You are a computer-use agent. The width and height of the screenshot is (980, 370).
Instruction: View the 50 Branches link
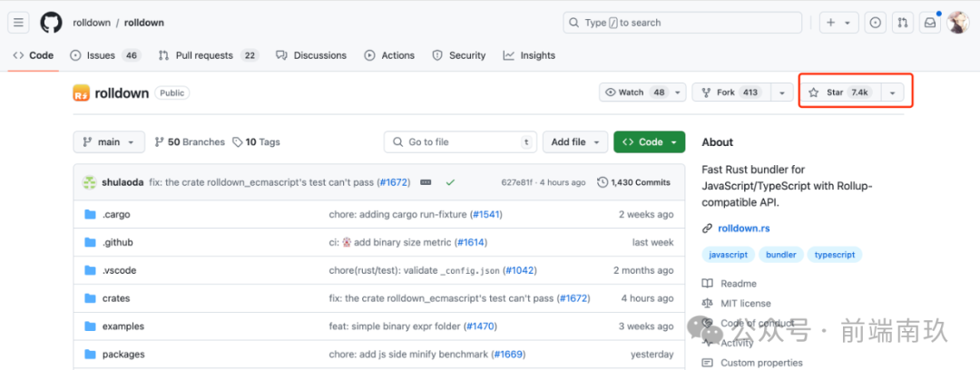point(190,141)
